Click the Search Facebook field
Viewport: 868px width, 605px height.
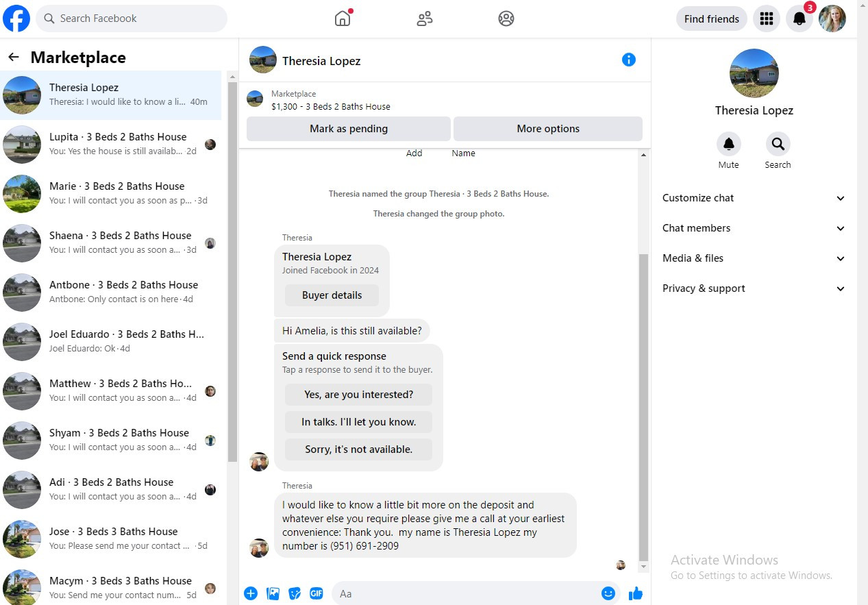point(132,18)
